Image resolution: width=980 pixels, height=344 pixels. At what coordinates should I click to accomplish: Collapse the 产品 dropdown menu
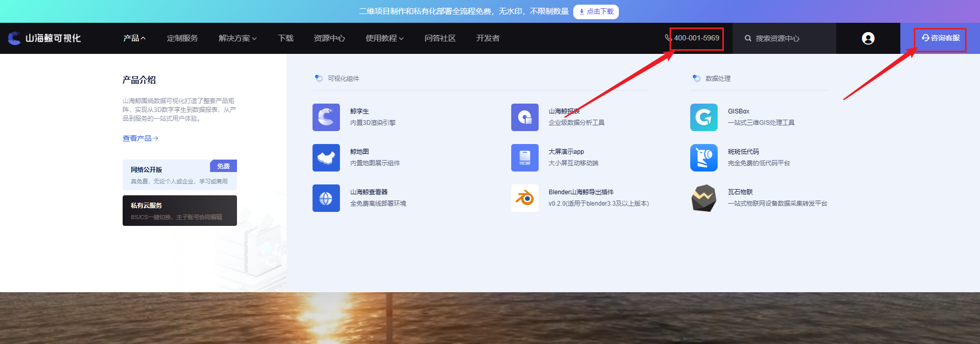134,38
